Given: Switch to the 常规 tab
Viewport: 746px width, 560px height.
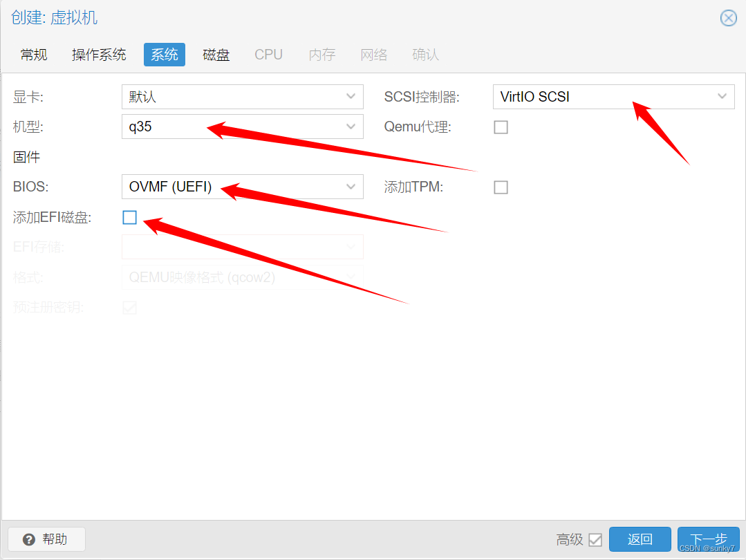Looking at the screenshot, I should (x=34, y=55).
